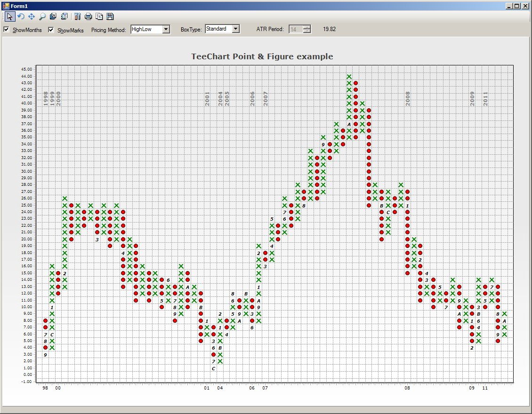Click the 'C' month mark at 1.00
The width and height of the screenshot is (532, 414).
pyautogui.click(x=213, y=368)
